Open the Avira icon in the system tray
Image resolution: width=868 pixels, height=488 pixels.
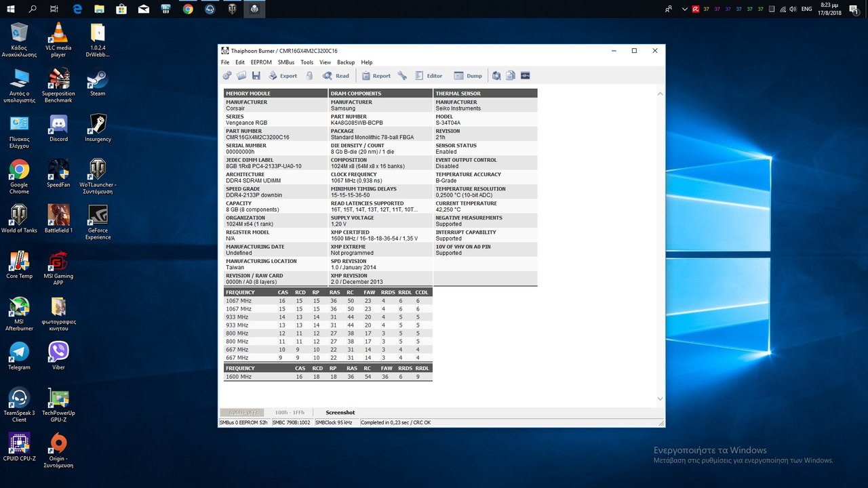pyautogui.click(x=695, y=9)
